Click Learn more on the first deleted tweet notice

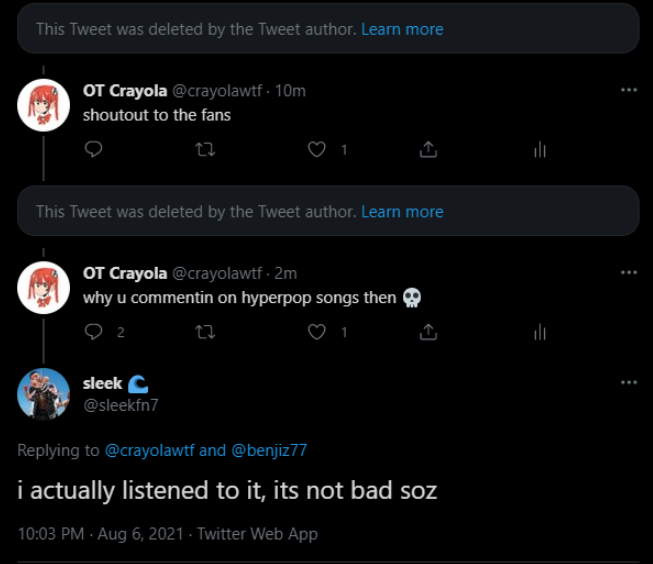402,29
